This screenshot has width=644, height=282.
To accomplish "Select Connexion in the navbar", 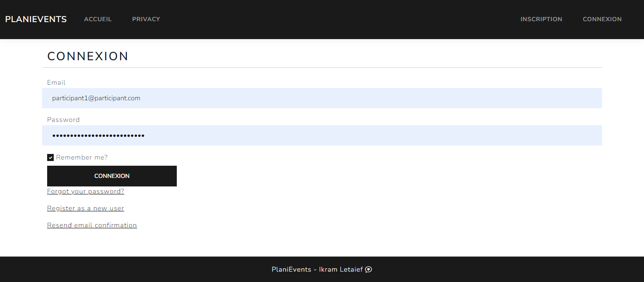I will tap(602, 19).
